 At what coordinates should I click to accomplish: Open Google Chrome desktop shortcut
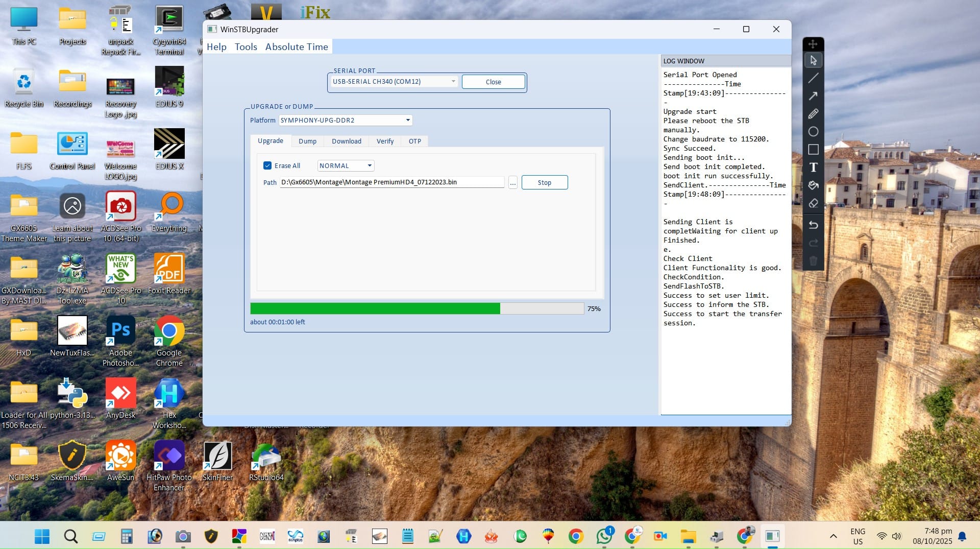tap(169, 332)
